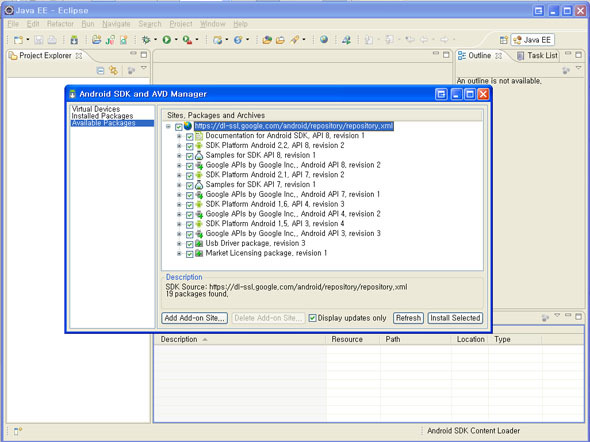Click the Next Annotation toolbar icon

[x=369, y=40]
